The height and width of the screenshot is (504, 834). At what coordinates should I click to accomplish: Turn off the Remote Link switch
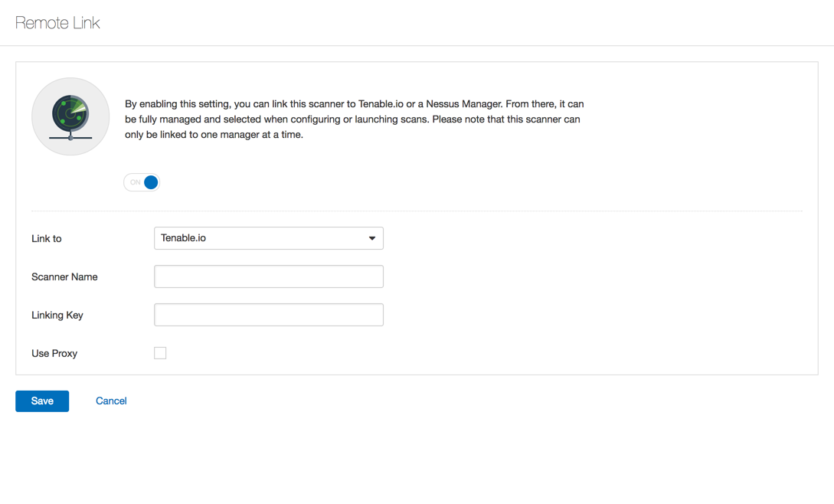[x=142, y=182]
